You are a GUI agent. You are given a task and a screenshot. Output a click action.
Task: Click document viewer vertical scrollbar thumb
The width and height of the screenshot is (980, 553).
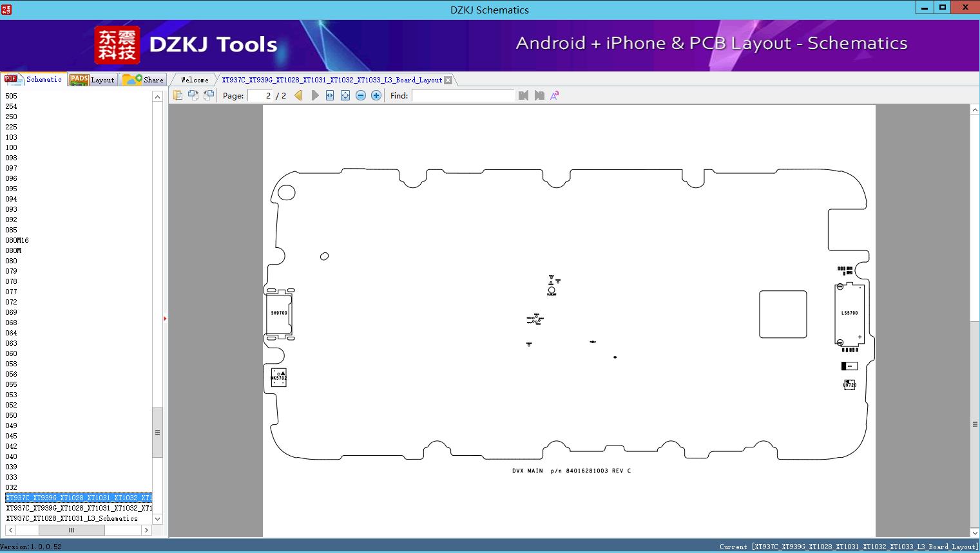click(975, 424)
